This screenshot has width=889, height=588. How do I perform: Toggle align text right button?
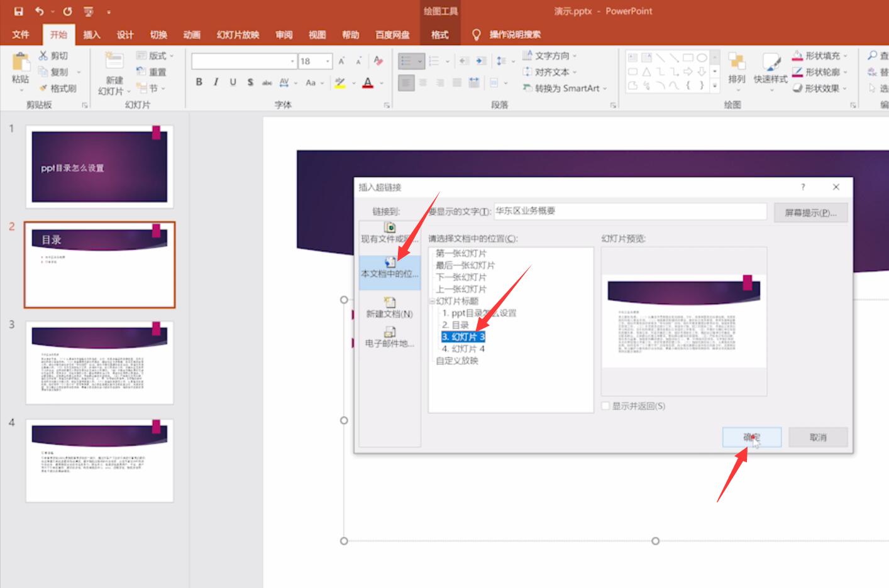440,82
